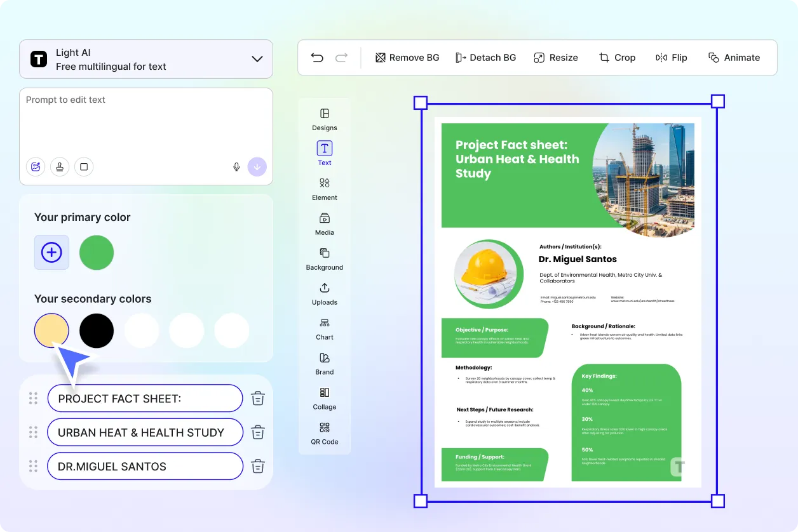
Task: Click the PROJECT FACT SHEET: text field
Action: (145, 399)
